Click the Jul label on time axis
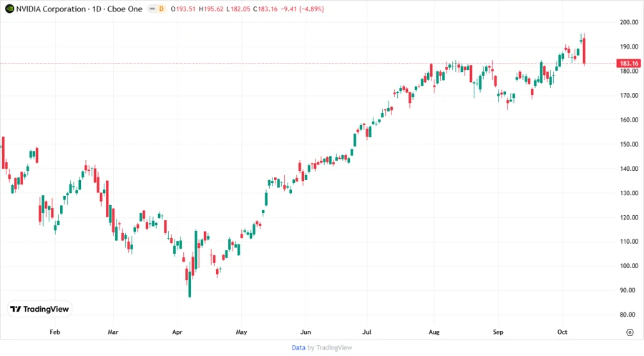This screenshot has height=356, width=644. pyautogui.click(x=367, y=332)
